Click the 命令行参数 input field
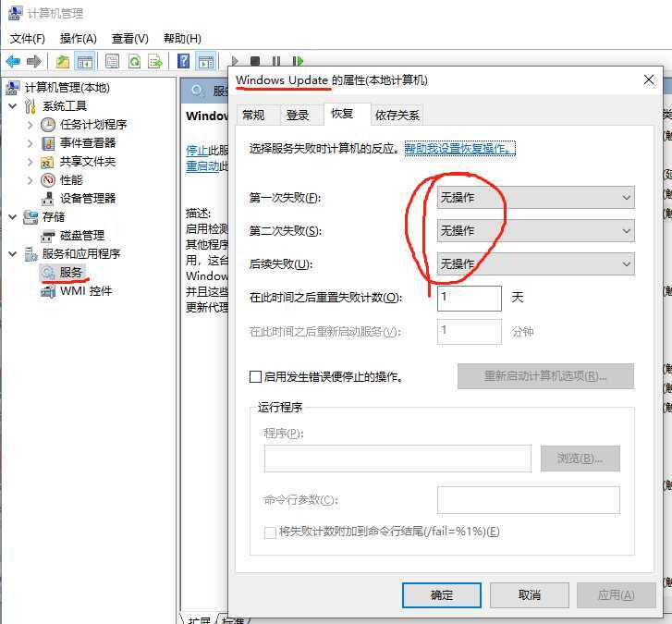Image resolution: width=672 pixels, height=624 pixels. pyautogui.click(x=529, y=500)
